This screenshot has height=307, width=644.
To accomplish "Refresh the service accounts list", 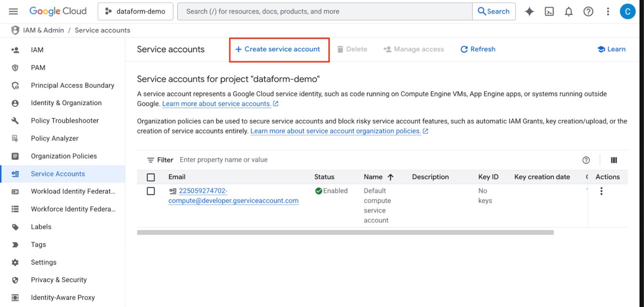I will [x=477, y=49].
